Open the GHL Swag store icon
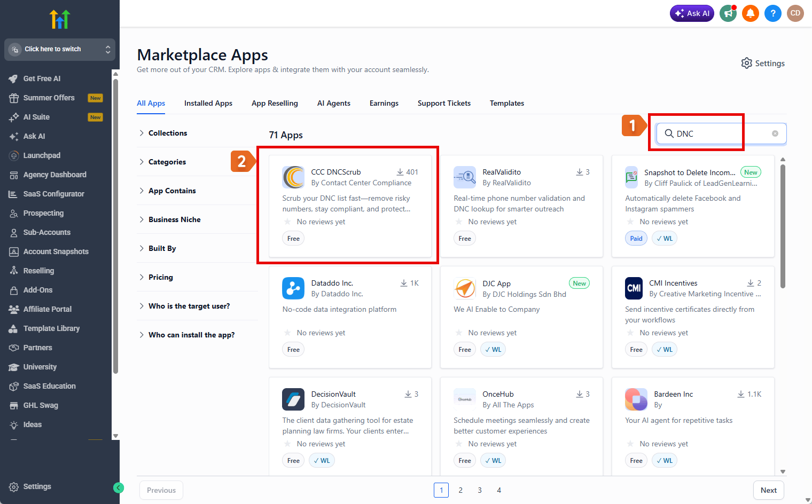 point(13,405)
